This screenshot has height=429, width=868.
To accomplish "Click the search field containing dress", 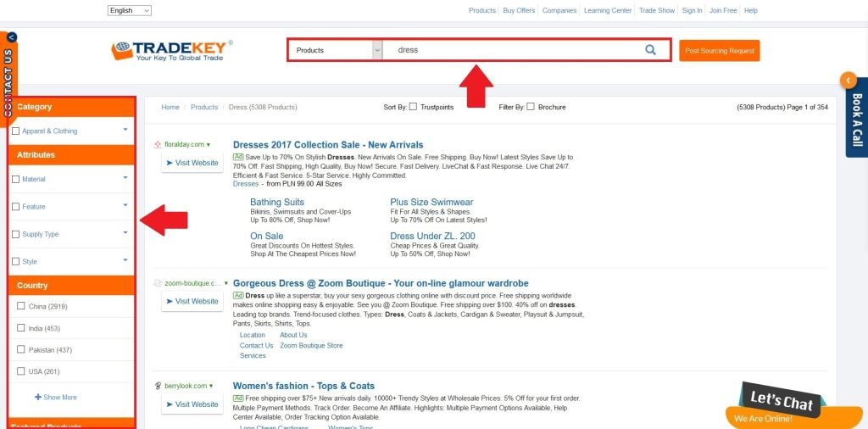I will point(512,50).
